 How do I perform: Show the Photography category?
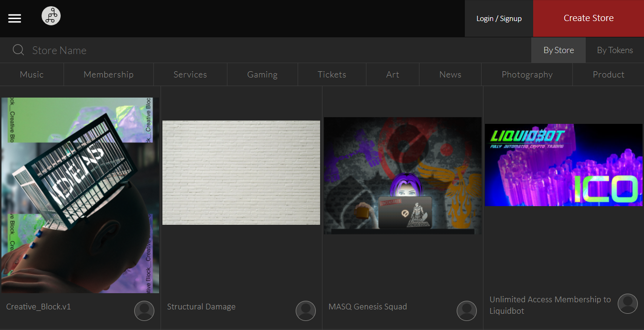[x=527, y=75]
